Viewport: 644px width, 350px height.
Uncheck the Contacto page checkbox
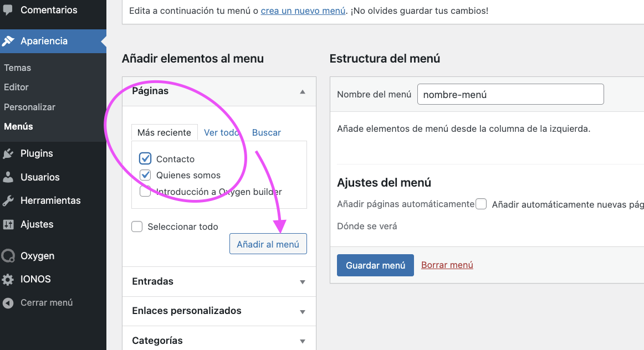coord(145,159)
